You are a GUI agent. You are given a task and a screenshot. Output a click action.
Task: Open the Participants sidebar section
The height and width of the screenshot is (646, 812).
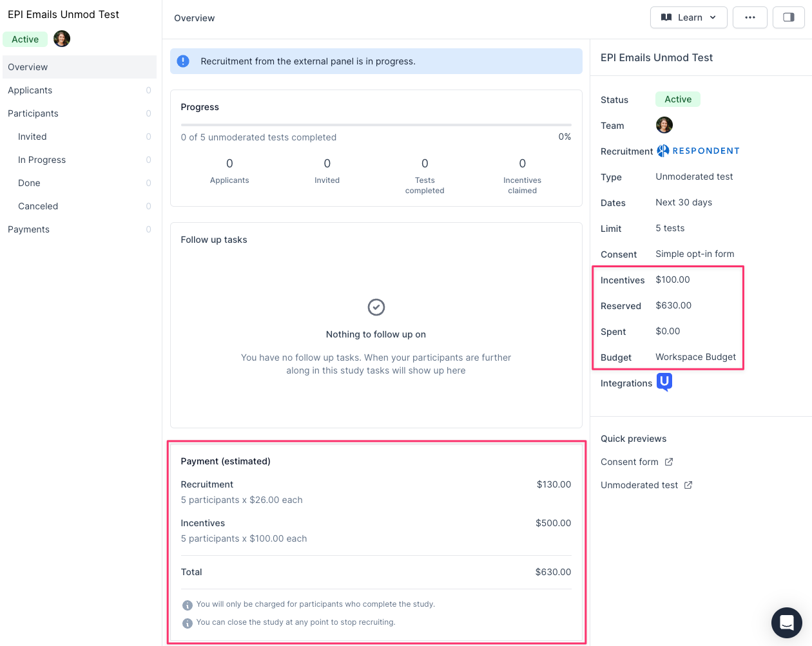pos(33,113)
